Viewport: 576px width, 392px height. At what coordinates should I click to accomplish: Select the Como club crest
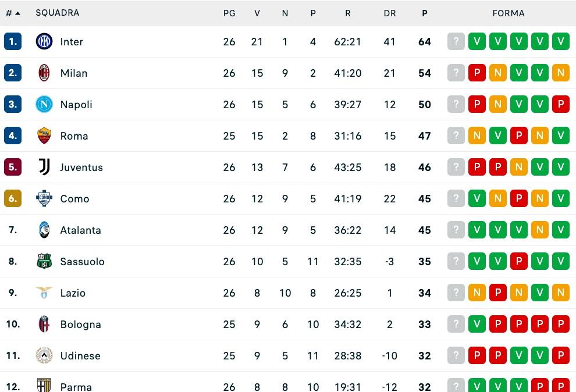pyautogui.click(x=44, y=198)
